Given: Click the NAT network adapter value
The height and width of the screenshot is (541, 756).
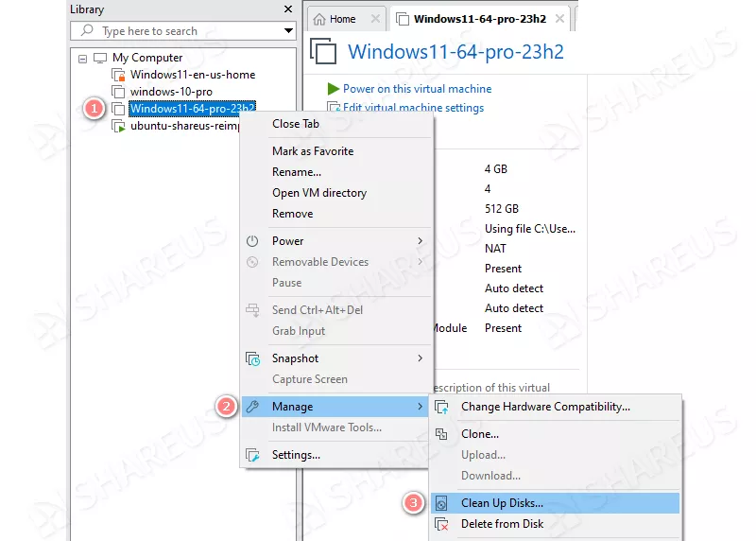Looking at the screenshot, I should [x=495, y=249].
